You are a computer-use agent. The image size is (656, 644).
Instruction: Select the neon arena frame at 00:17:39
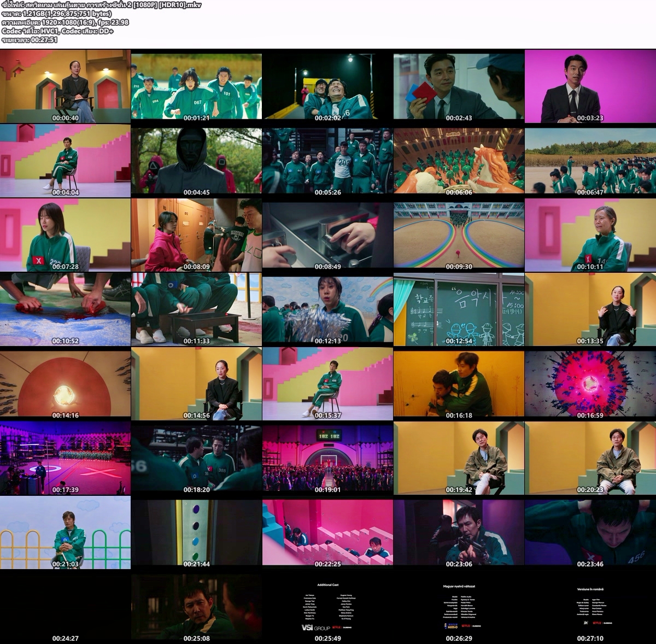(x=65, y=458)
